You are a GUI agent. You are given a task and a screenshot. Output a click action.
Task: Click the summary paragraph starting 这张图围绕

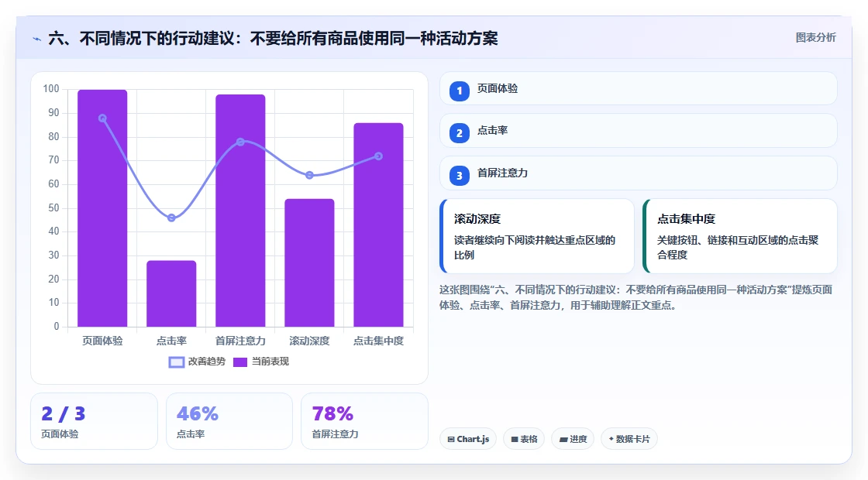tap(635, 297)
